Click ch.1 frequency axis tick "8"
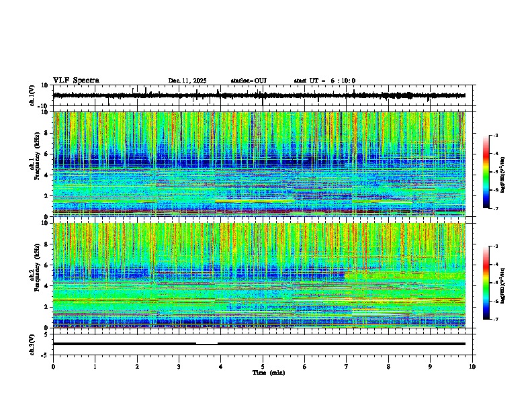Viewport: 532px width, 411px height. tap(46, 133)
